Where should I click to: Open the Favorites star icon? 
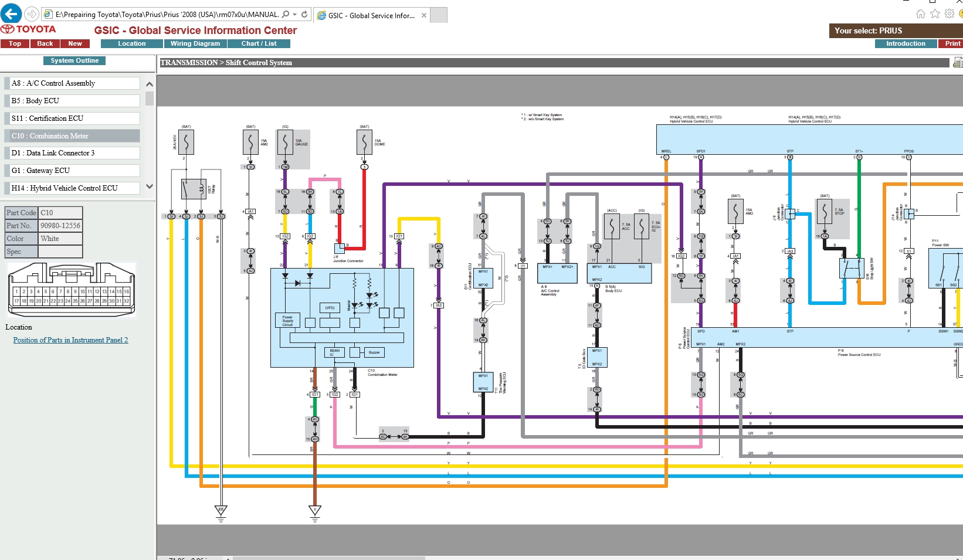pos(935,13)
